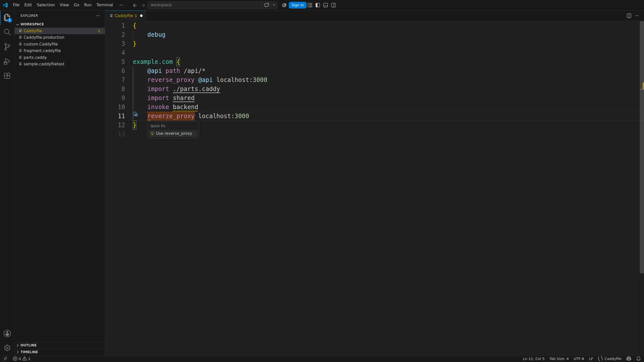Open Copilot status icon in status bar
This screenshot has width=644, height=362.
pyautogui.click(x=629, y=359)
